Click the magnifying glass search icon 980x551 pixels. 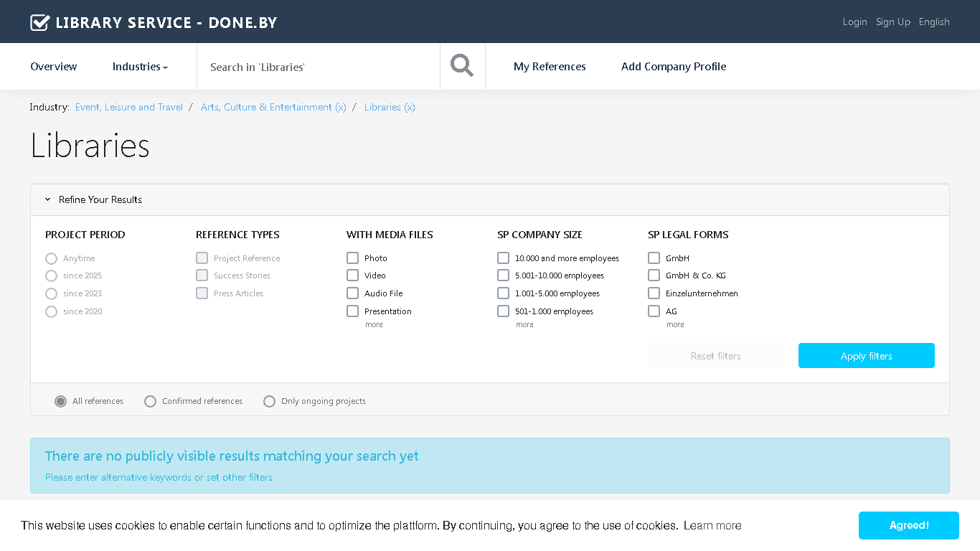(x=462, y=66)
